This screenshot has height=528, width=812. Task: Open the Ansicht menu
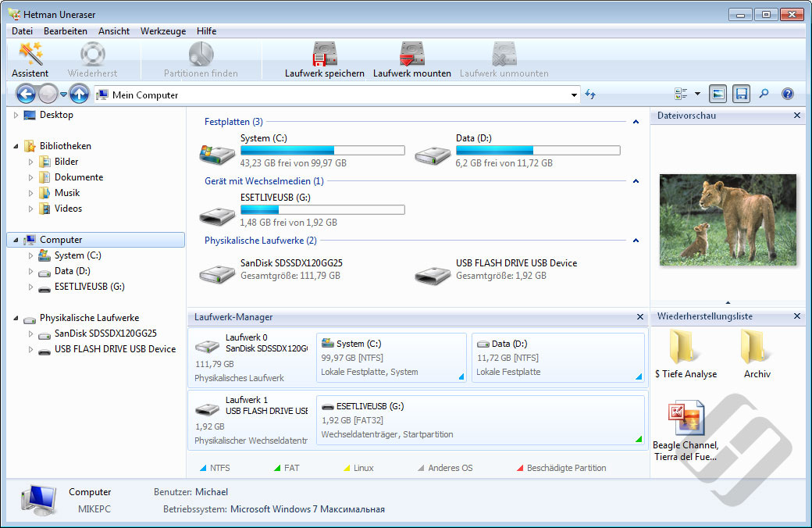point(114,31)
